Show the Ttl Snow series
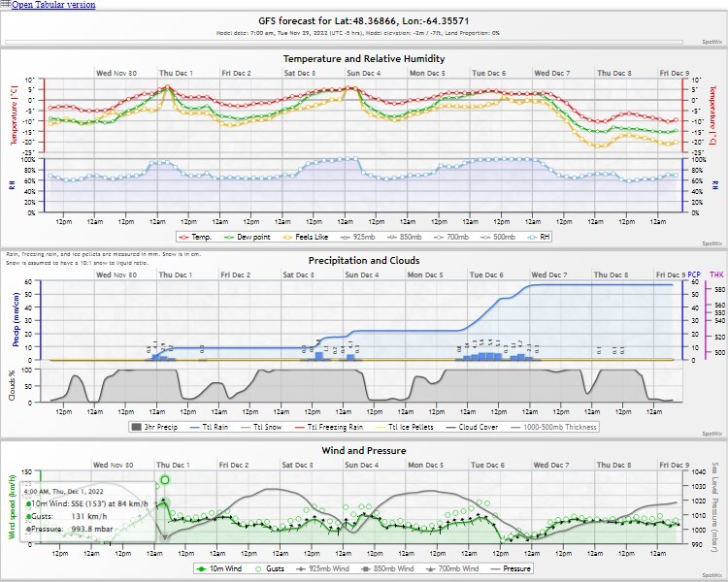The height and width of the screenshot is (582, 728). [x=261, y=427]
